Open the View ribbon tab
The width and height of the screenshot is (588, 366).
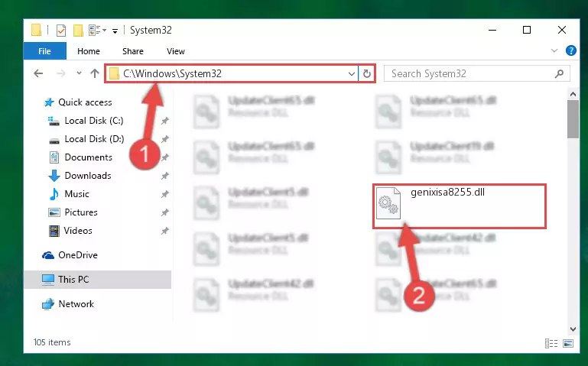point(176,51)
